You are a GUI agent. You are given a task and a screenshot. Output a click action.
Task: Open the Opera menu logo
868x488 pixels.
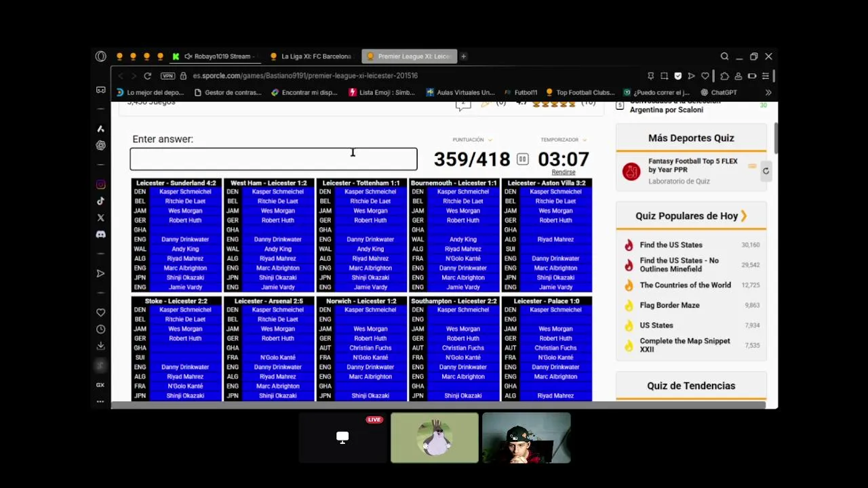pyautogui.click(x=100, y=56)
